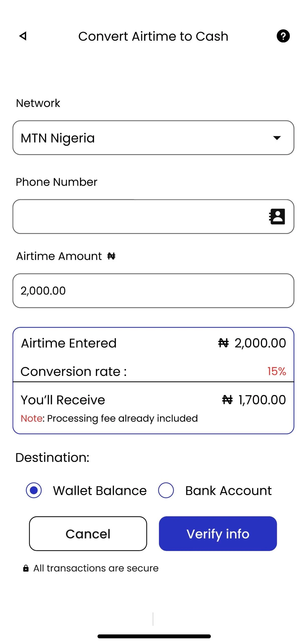Tap the iOS home indicator bar

pos(154,636)
